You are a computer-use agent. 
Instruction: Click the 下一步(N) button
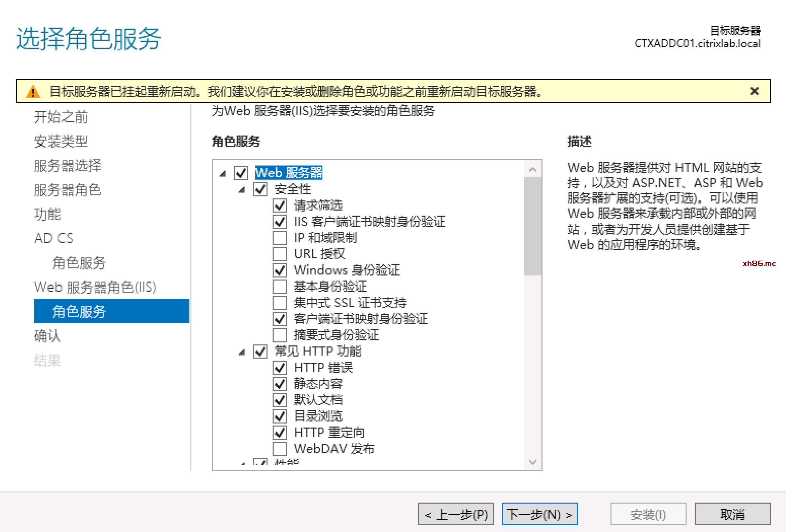pyautogui.click(x=539, y=514)
